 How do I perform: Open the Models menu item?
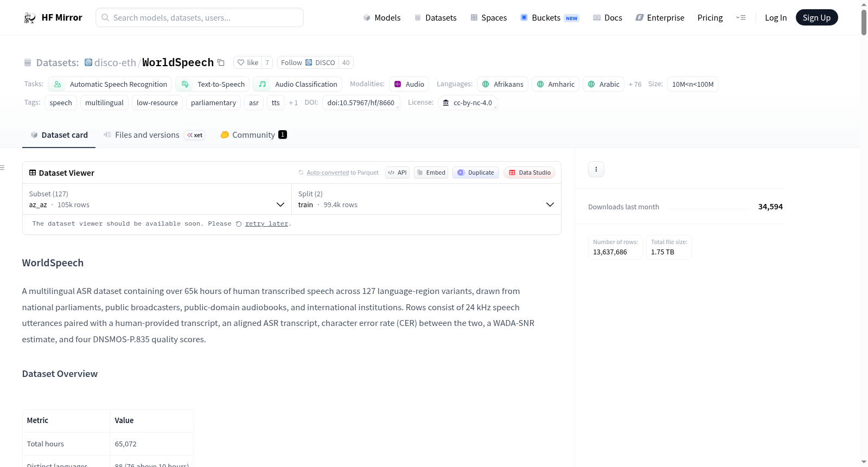[382, 17]
